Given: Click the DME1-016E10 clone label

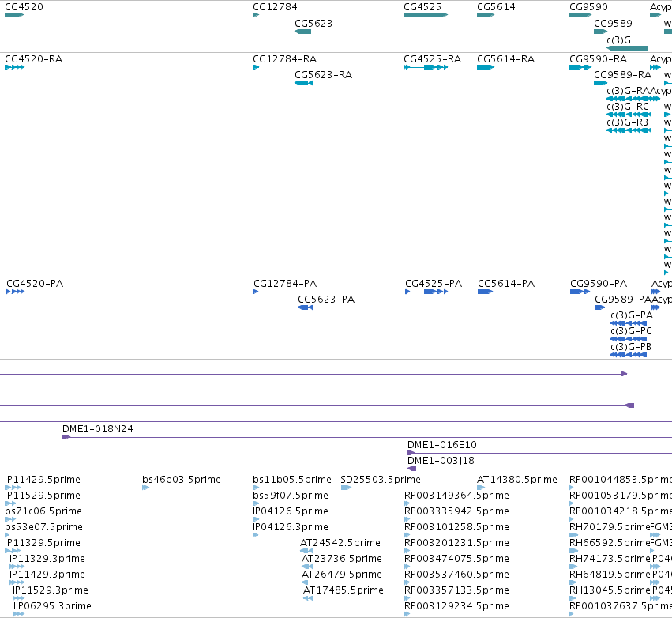Looking at the screenshot, I should (442, 445).
